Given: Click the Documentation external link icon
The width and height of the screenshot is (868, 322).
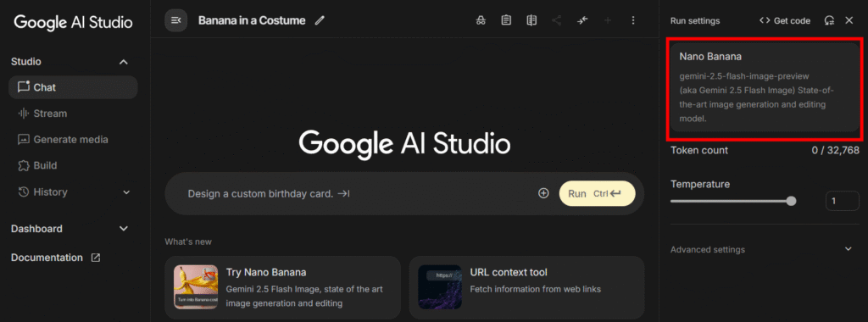Looking at the screenshot, I should (x=96, y=258).
